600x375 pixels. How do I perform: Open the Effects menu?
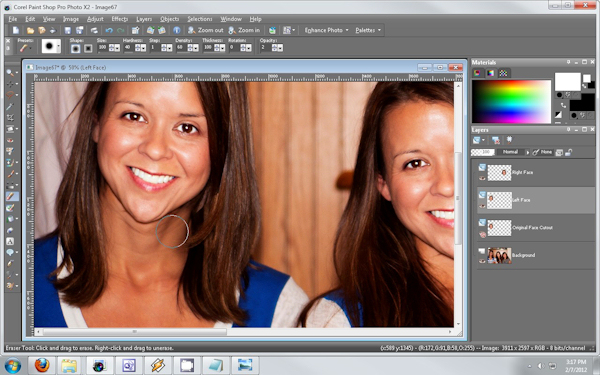pyautogui.click(x=119, y=19)
